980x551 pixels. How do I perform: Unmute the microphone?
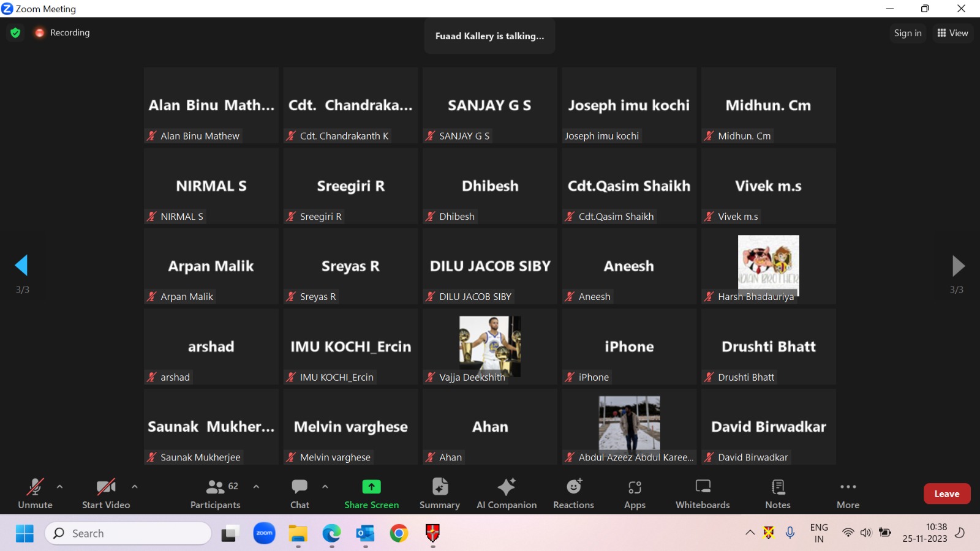tap(35, 493)
